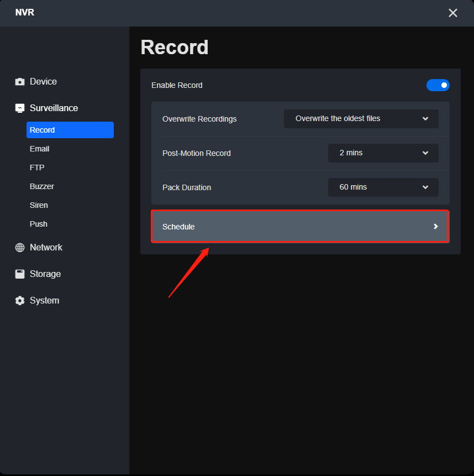Screen dimensions: 474x476
Task: Expand the Overwrite the oldest files selector
Action: [361, 118]
